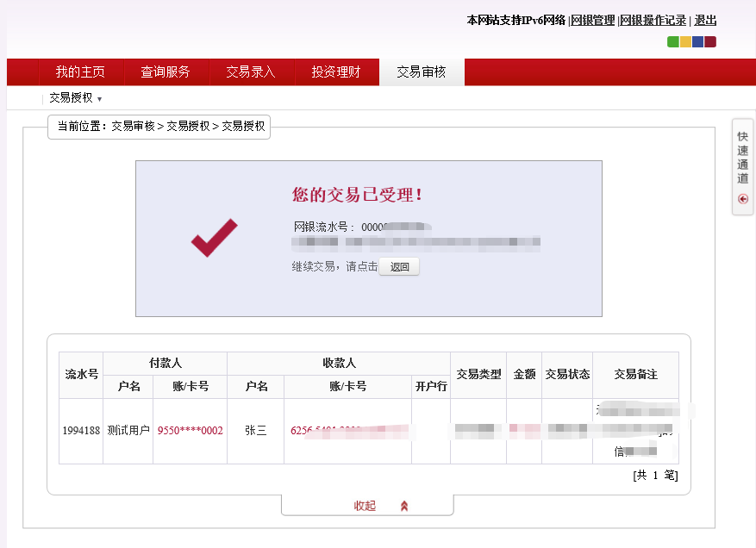Open the 网银管理 link

[593, 21]
